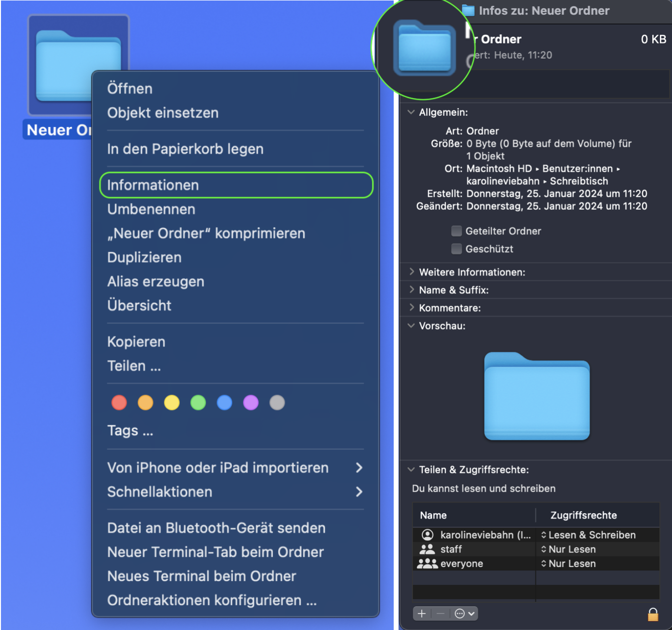Click the folder preview image under Vorschau
Viewport: 672px width, 630px height.
point(537,396)
